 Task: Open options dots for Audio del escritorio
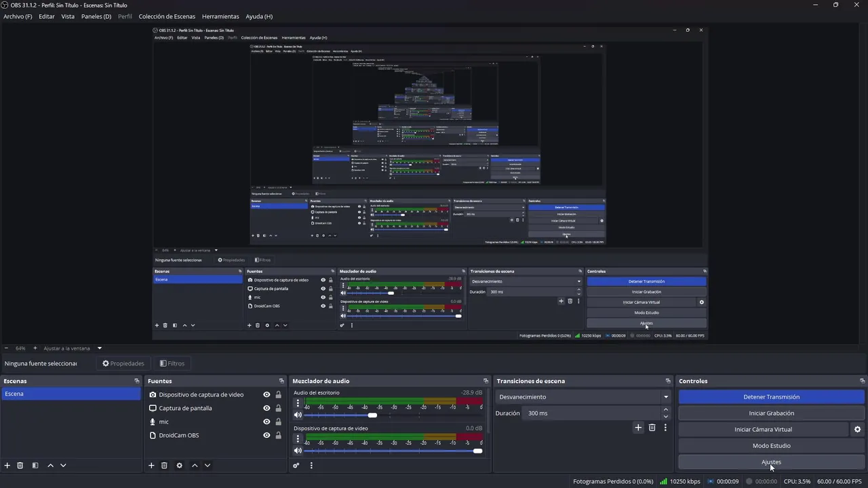click(x=298, y=403)
